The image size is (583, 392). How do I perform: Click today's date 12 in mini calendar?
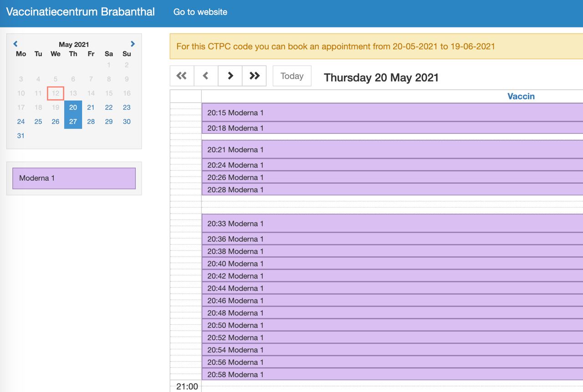pos(56,93)
